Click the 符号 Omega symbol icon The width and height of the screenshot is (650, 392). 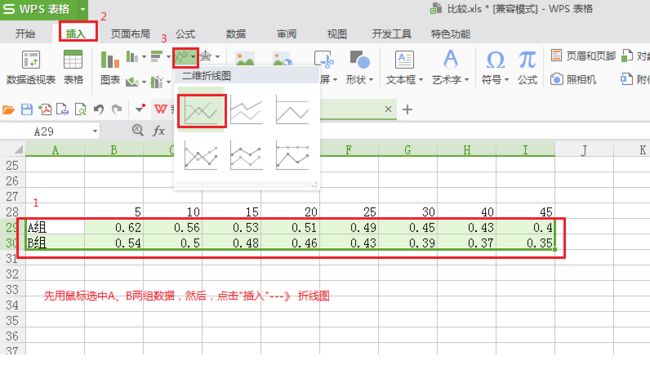pyautogui.click(x=495, y=60)
